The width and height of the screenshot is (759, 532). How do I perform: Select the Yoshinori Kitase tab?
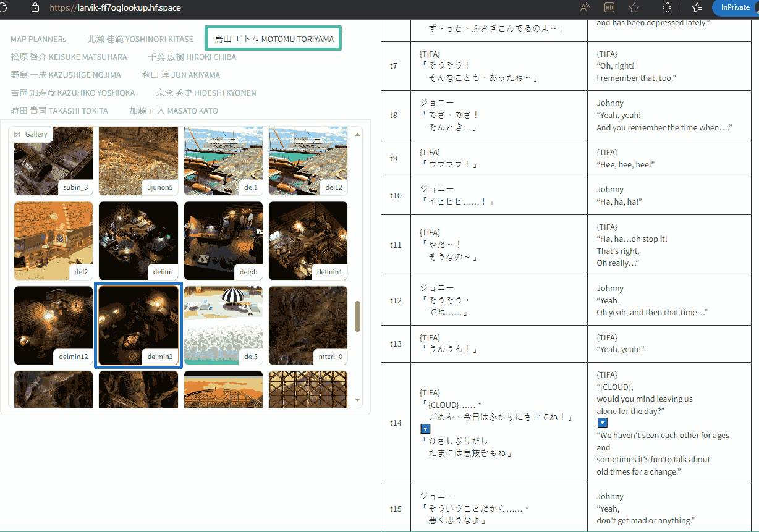[x=140, y=39]
